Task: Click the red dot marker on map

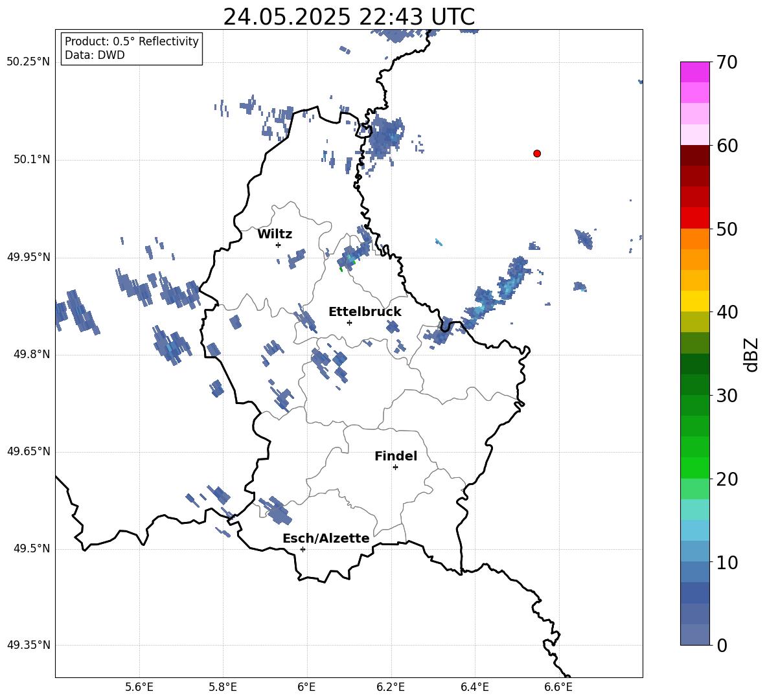Action: point(537,153)
